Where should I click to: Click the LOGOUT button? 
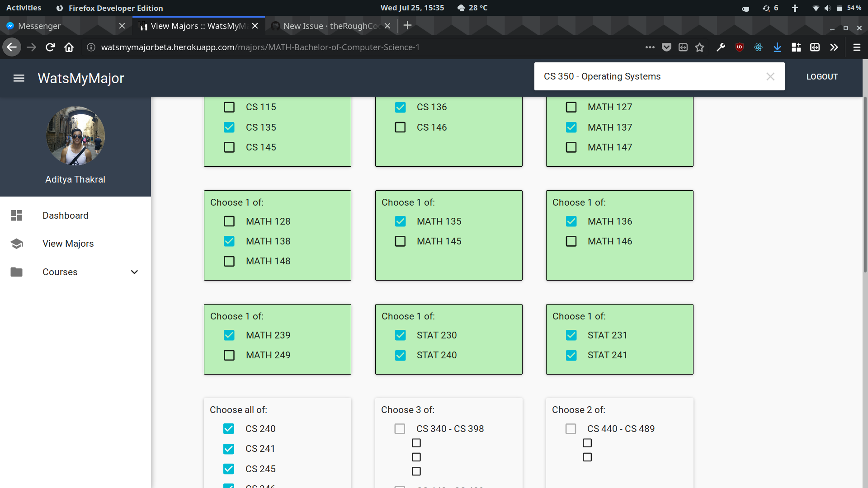pyautogui.click(x=822, y=76)
